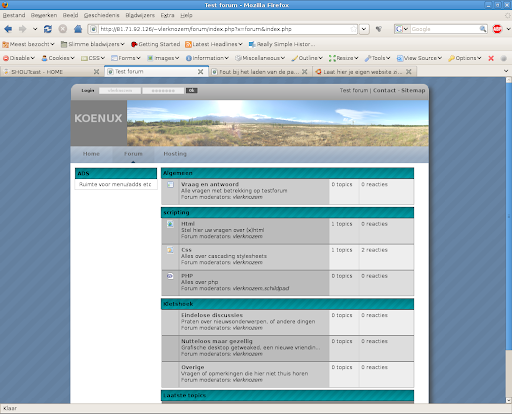Image resolution: width=512 pixels, height=414 pixels.
Task: Go forward with the Forward arrow
Action: [x=22, y=29]
